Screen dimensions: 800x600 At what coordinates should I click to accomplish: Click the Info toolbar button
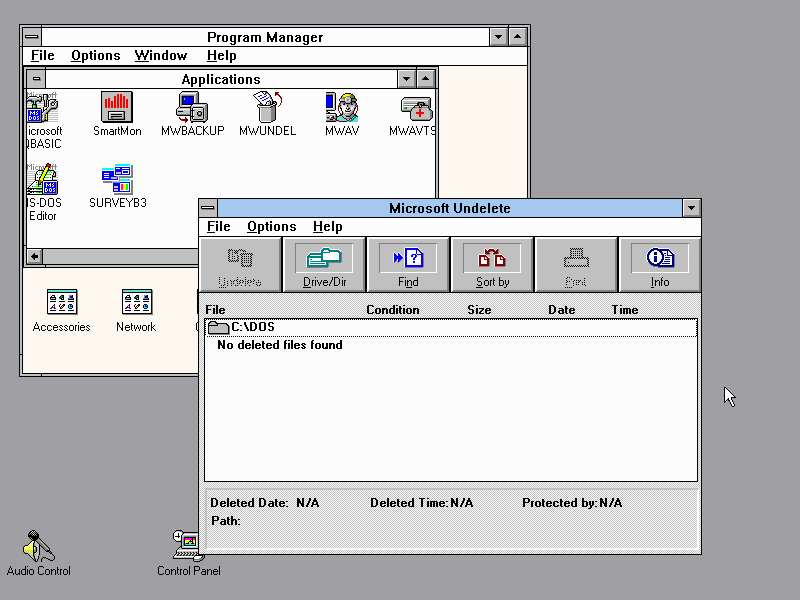coord(660,265)
